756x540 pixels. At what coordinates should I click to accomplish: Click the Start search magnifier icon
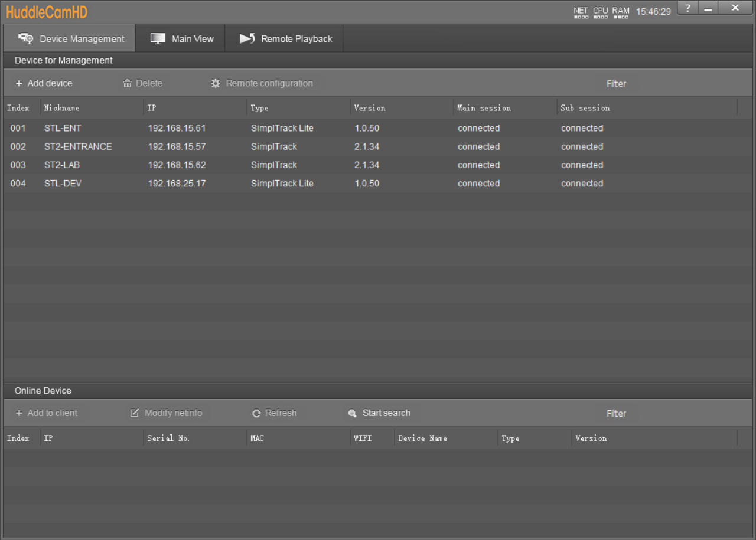pos(353,414)
